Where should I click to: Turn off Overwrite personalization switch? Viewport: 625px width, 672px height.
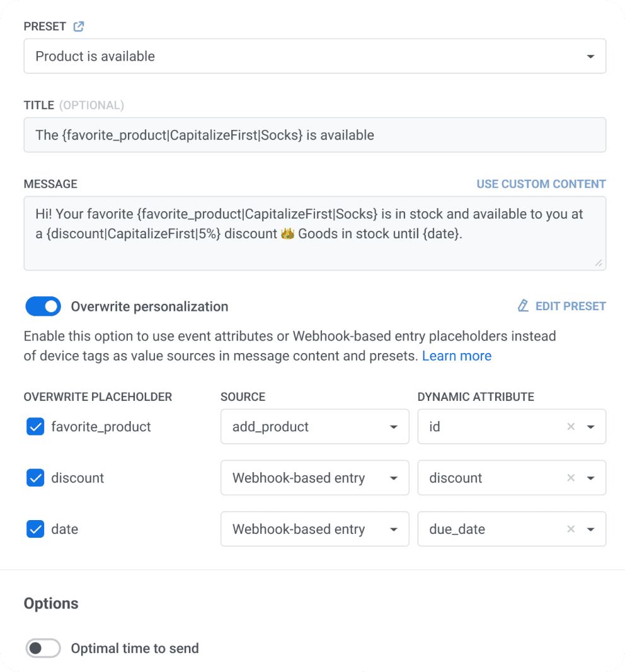click(43, 307)
